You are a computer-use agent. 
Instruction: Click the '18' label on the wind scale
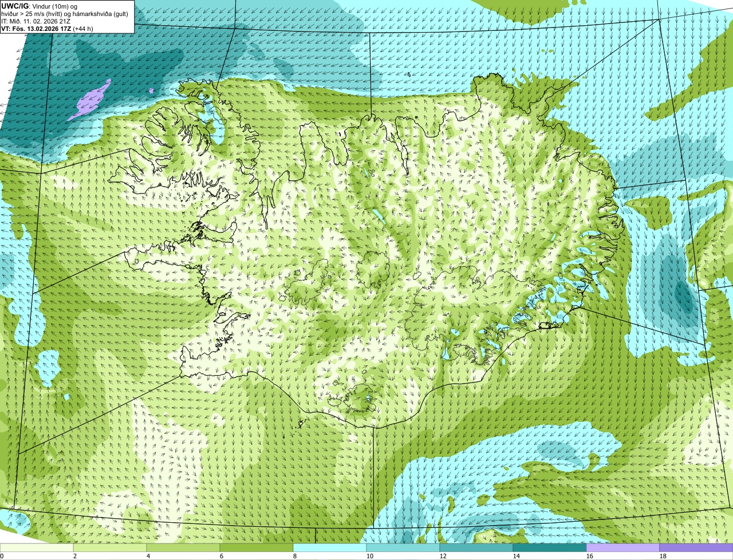(x=663, y=556)
